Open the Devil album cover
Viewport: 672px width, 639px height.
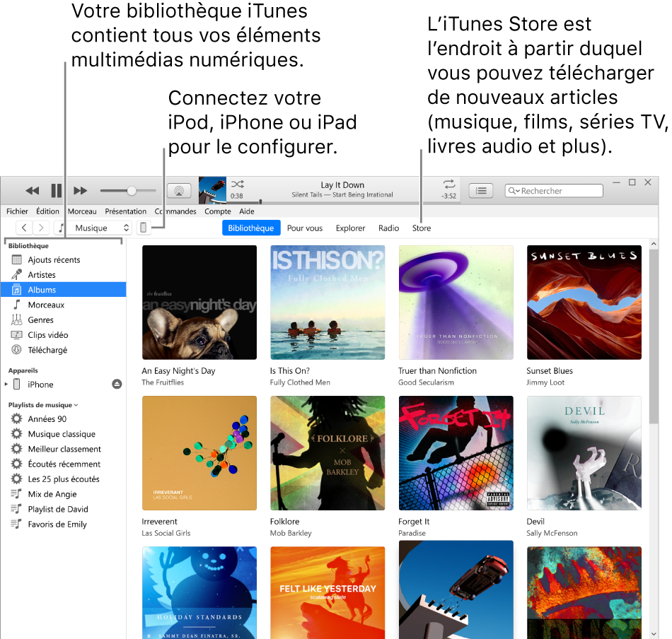(584, 453)
